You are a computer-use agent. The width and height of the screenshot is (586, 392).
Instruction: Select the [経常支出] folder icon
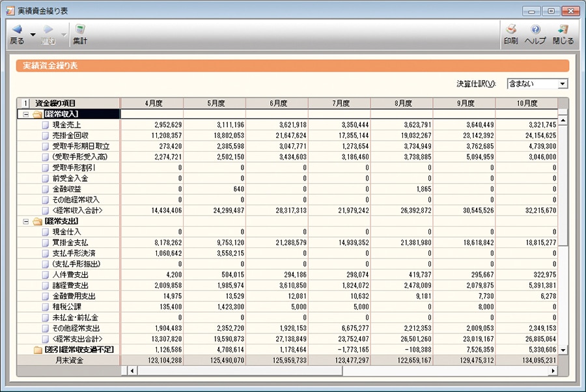37,221
